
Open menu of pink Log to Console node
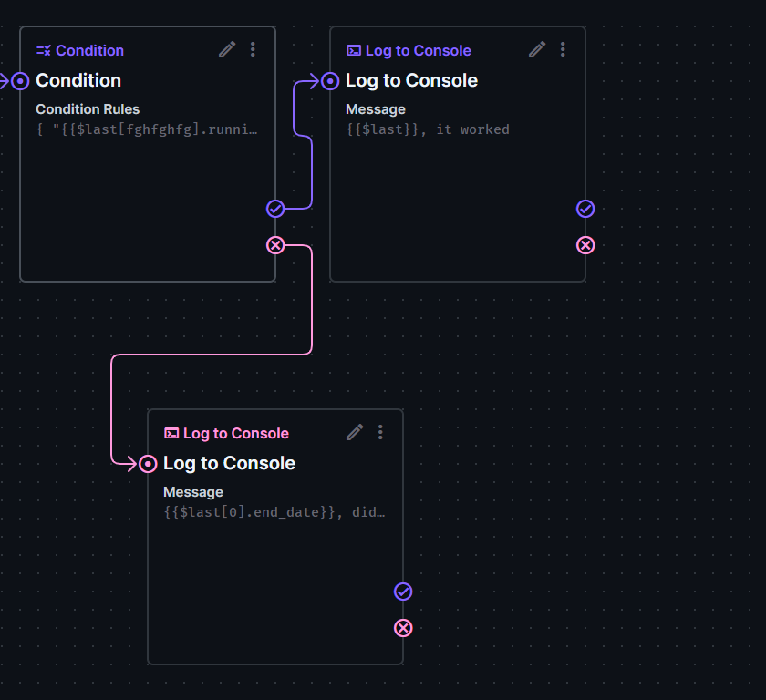pyautogui.click(x=380, y=432)
